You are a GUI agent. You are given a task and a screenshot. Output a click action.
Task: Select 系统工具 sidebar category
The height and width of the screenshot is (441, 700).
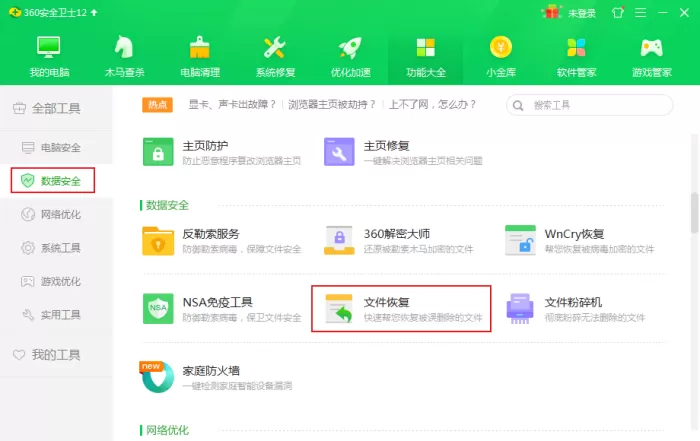tap(56, 248)
